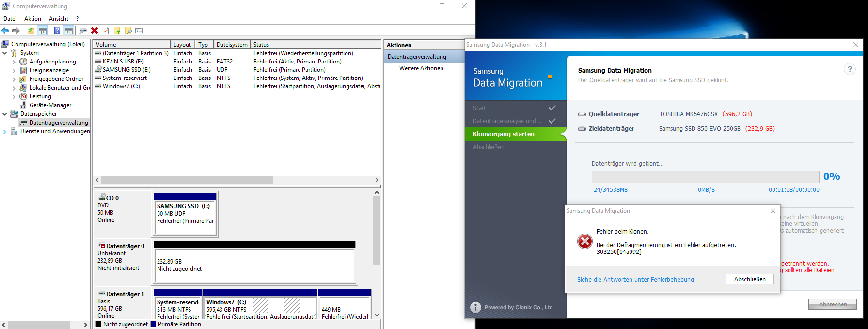Click the Abschließen button in error dialog

click(x=750, y=279)
